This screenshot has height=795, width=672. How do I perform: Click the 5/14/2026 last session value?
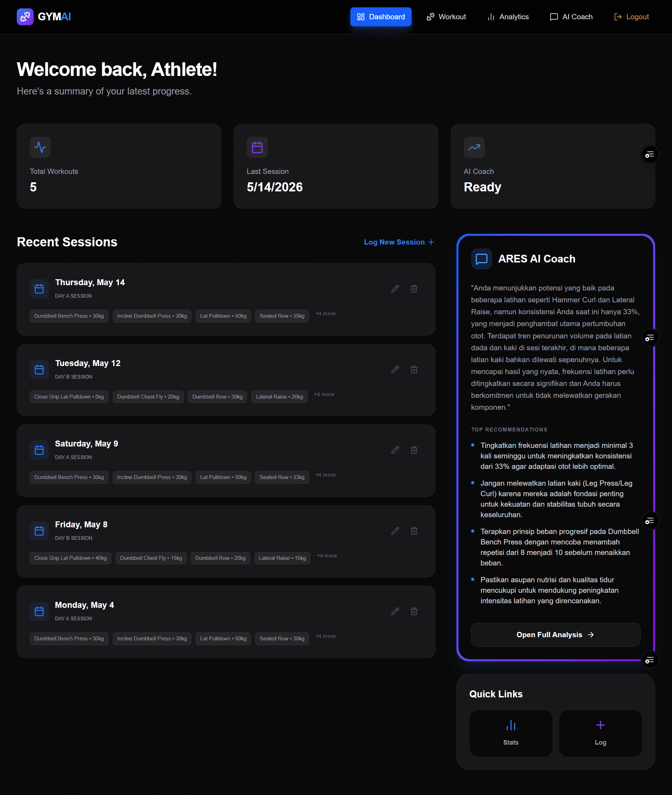(274, 187)
